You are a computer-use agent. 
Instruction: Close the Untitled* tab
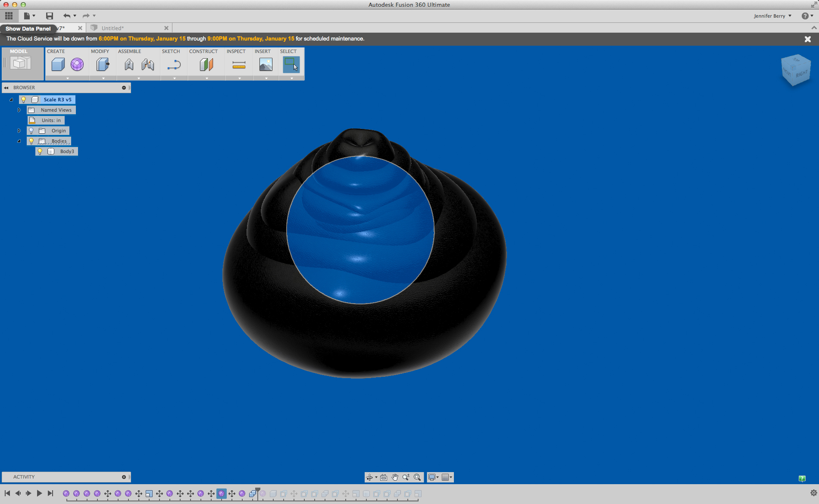(166, 28)
